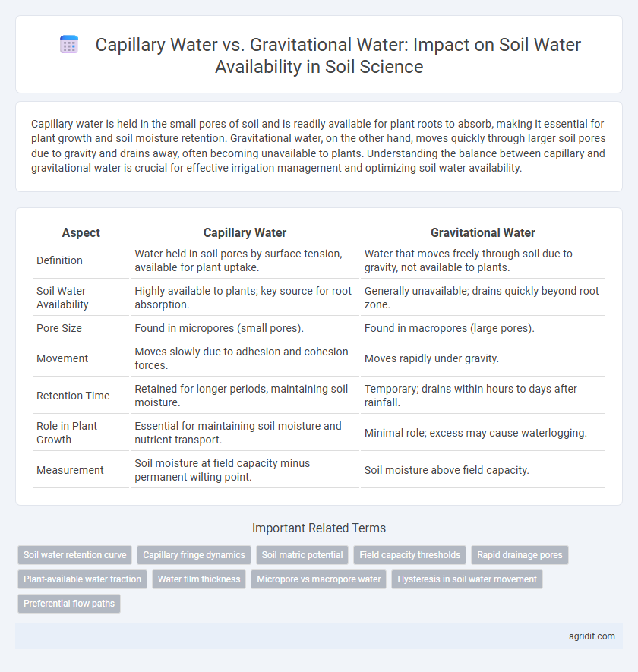Click the Pore Size row label
The height and width of the screenshot is (672, 638).
point(59,328)
